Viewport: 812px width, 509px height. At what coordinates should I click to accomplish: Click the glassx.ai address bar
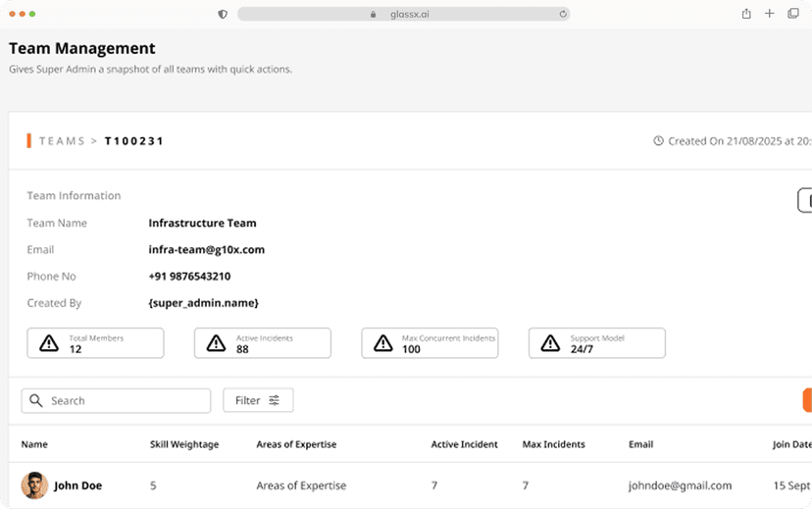tap(403, 14)
